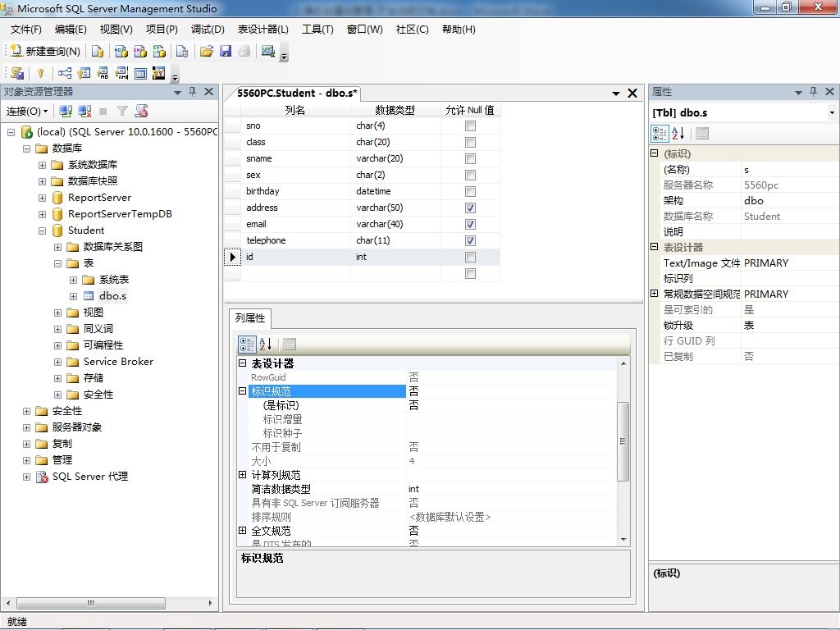Click the column properties vertical scrollbar thumb
The width and height of the screenshot is (840, 630).
tap(623, 441)
